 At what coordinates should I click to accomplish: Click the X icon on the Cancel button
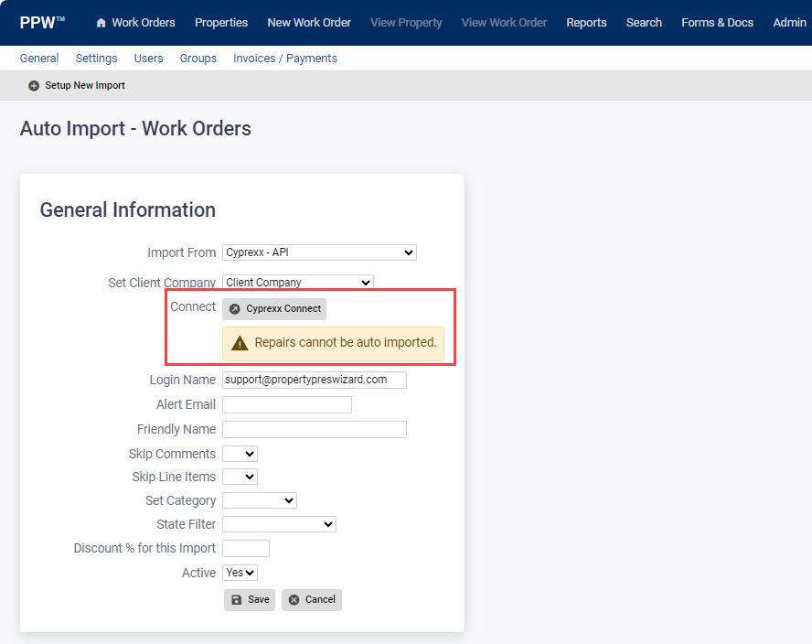coord(293,599)
